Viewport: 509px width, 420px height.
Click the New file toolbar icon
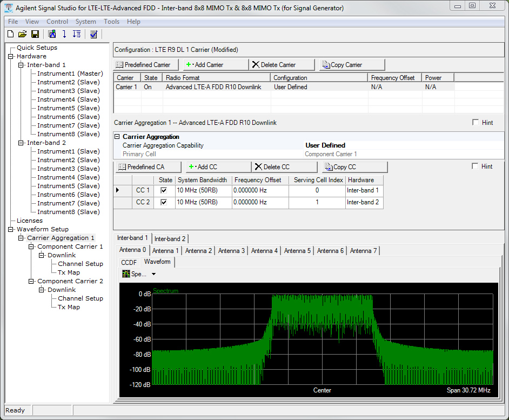(10, 35)
